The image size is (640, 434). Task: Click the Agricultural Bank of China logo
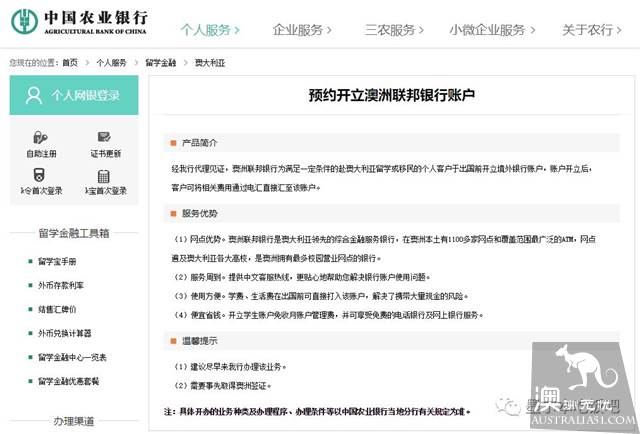tap(79, 22)
